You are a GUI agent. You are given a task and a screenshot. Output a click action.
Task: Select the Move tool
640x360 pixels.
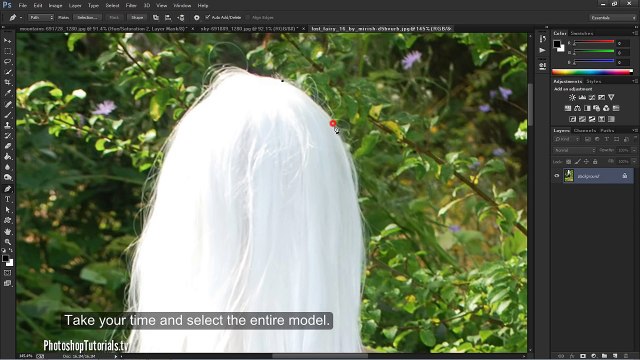[7, 41]
